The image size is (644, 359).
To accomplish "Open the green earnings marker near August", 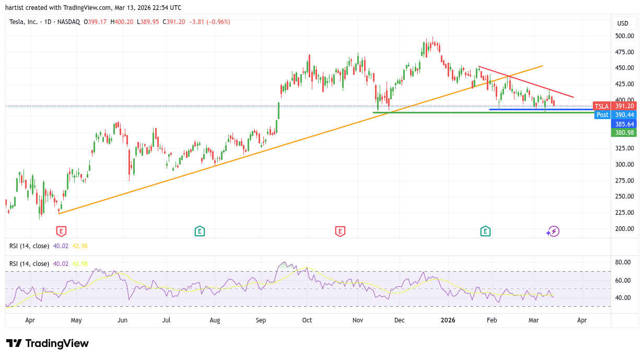I will pos(199,231).
